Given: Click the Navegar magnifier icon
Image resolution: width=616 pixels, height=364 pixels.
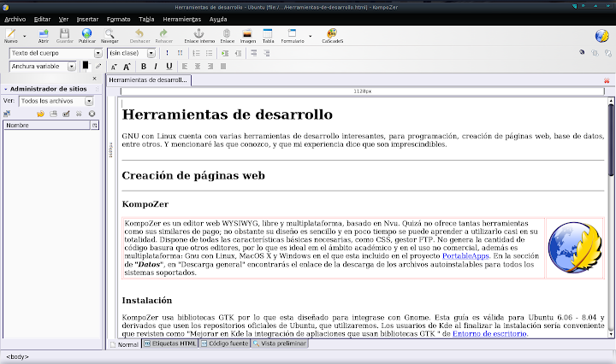Looking at the screenshot, I should coord(110,33).
